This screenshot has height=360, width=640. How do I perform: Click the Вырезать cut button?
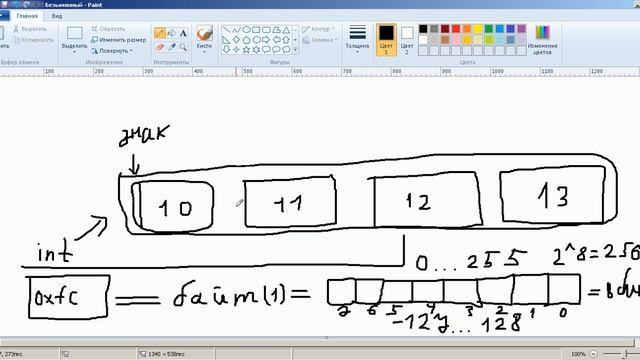coord(30,29)
